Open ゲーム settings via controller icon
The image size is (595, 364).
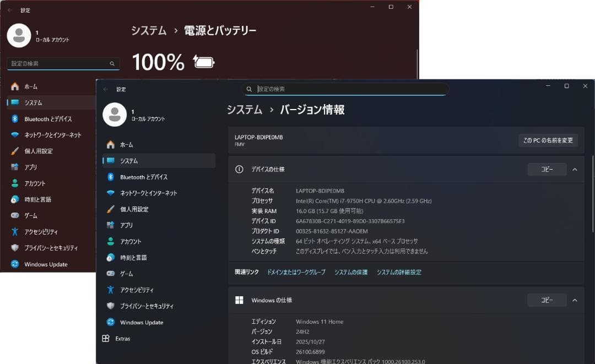point(110,273)
